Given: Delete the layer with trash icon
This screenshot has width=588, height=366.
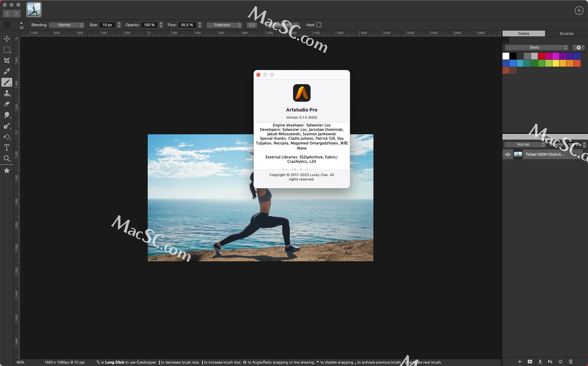Looking at the screenshot, I should tap(571, 362).
